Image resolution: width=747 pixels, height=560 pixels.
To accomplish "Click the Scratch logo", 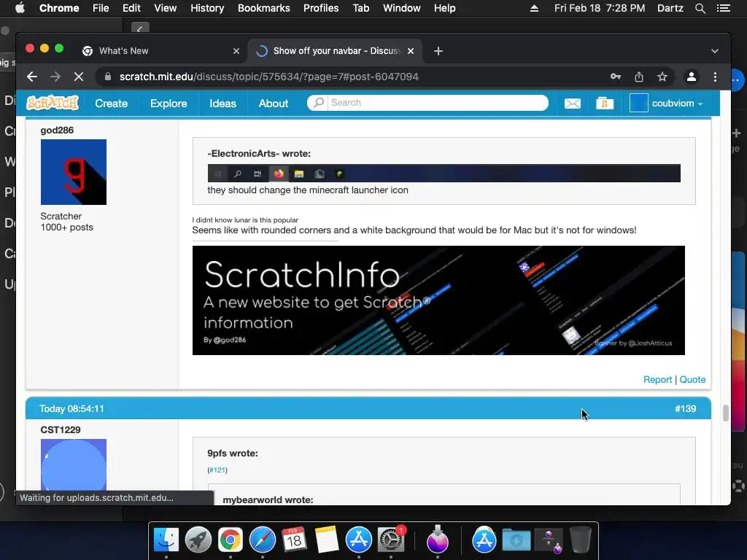I will [53, 103].
